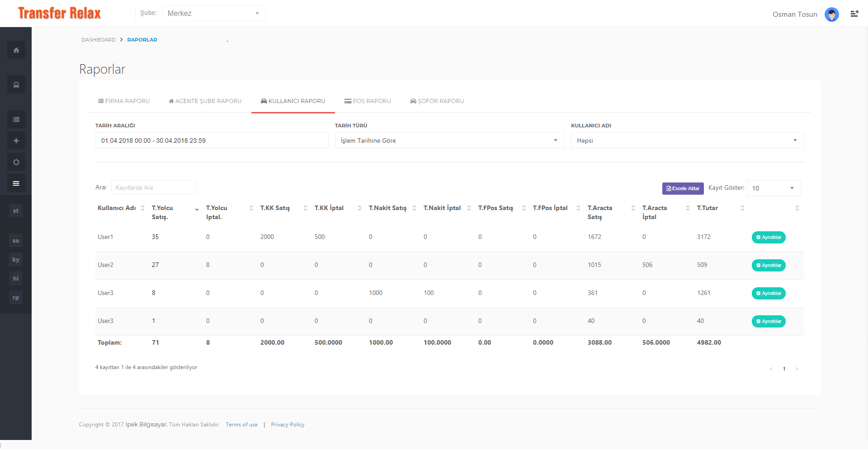
Task: Click the Raporlar breadcrumb link
Action: [x=142, y=40]
